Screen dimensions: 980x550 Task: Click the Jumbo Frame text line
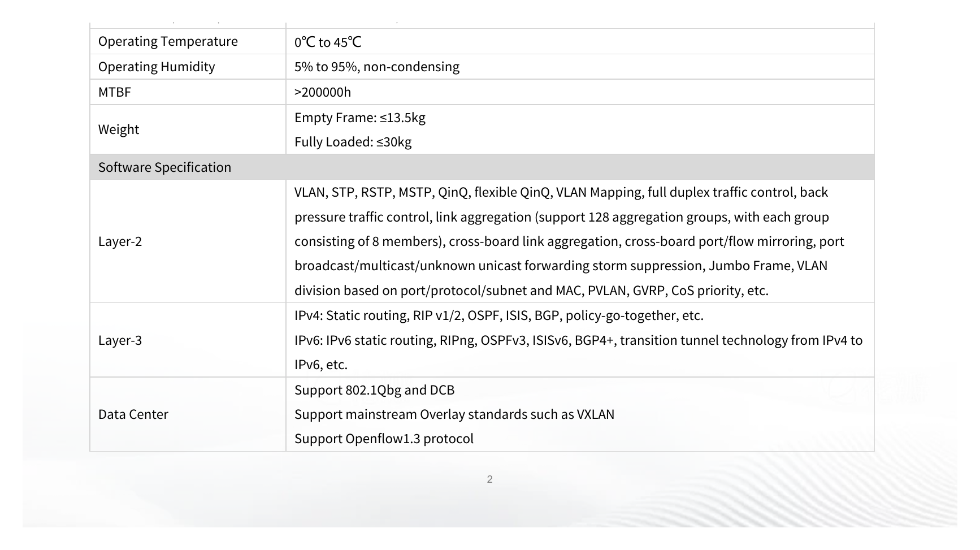click(x=561, y=266)
